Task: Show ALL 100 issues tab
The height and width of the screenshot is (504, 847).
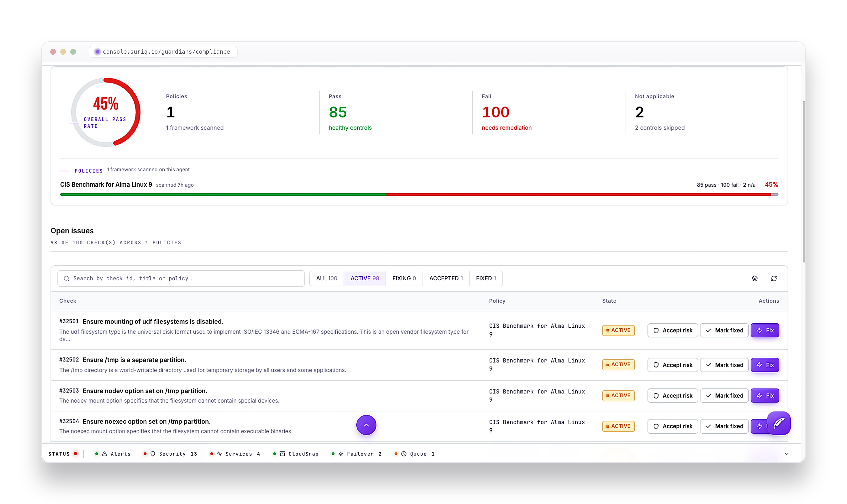Action: point(327,279)
